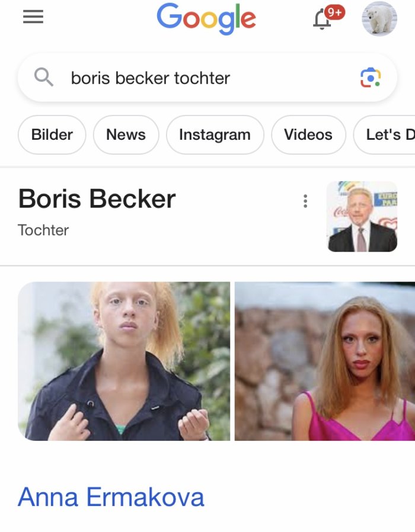The image size is (415, 532).
Task: Tap the Google logo
Action: click(206, 18)
